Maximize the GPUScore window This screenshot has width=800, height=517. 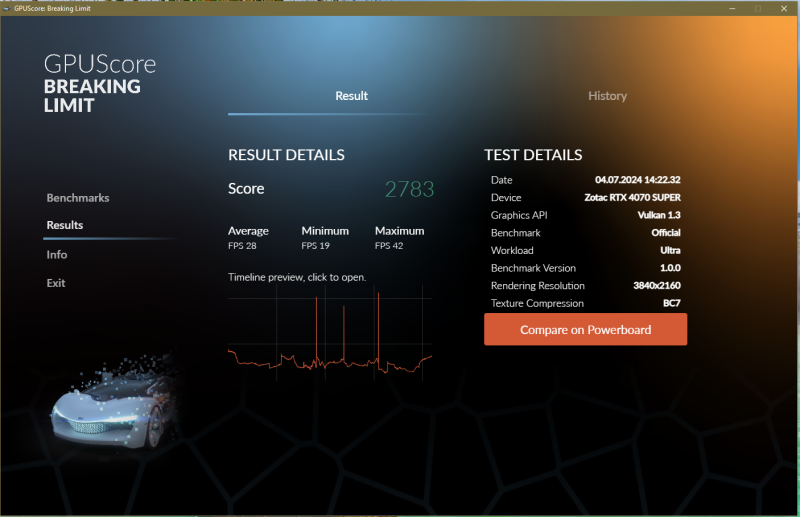pyautogui.click(x=758, y=8)
